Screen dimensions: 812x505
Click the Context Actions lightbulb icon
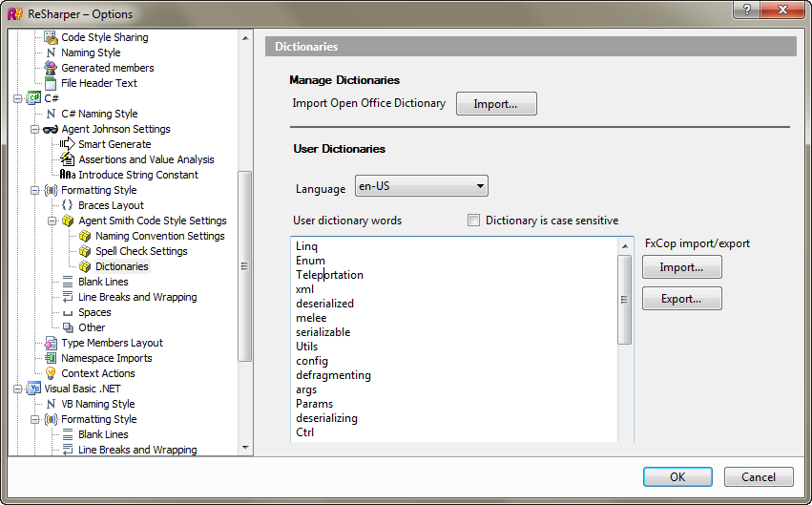(x=51, y=373)
